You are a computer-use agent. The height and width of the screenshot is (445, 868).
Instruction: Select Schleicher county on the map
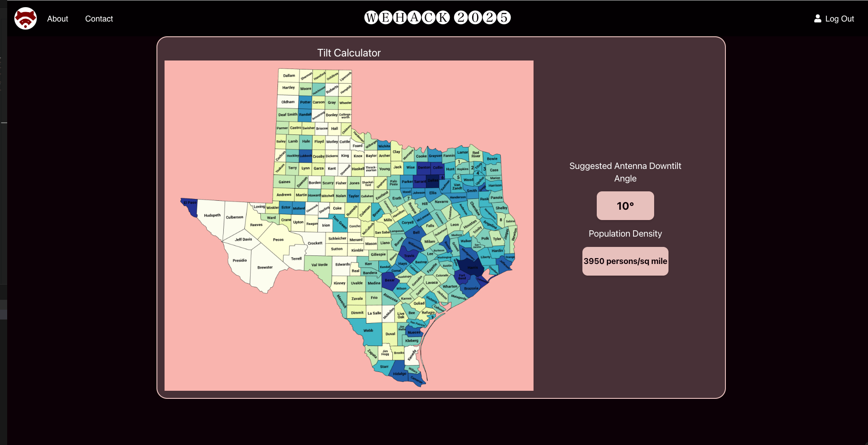pos(337,238)
